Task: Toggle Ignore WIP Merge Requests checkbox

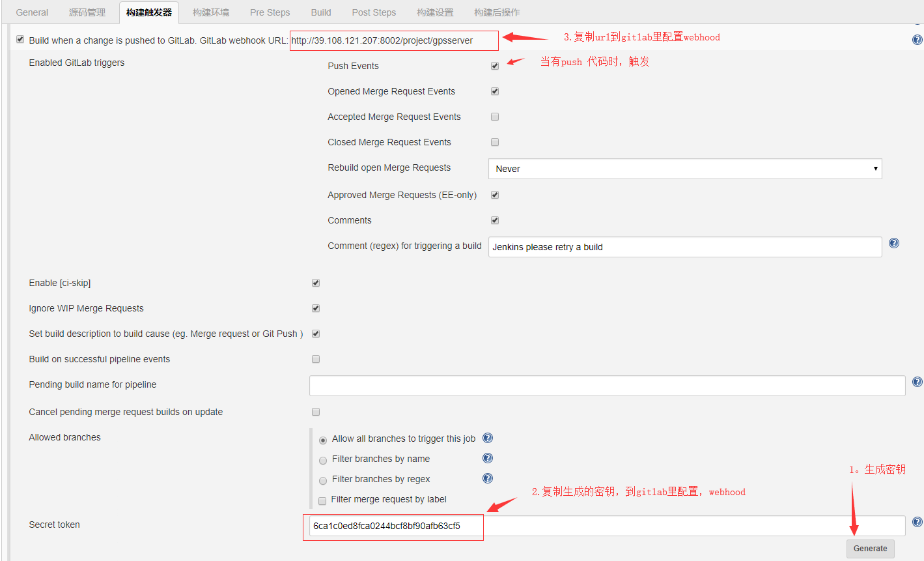Action: 316,308
